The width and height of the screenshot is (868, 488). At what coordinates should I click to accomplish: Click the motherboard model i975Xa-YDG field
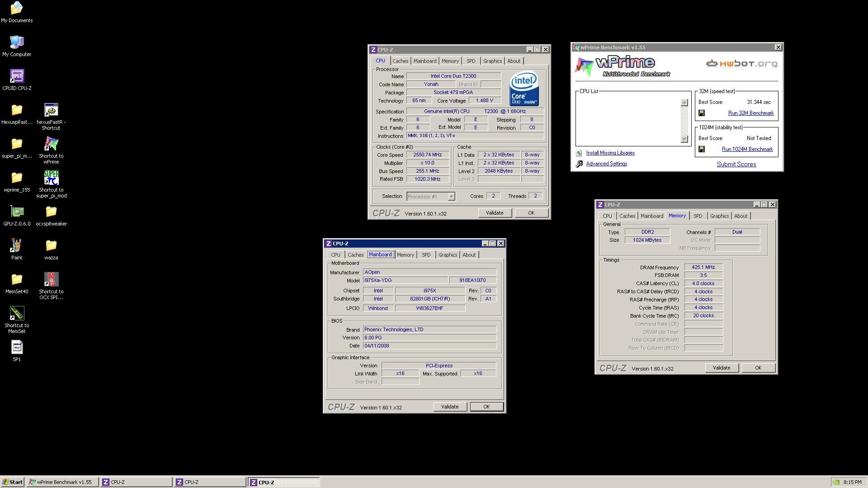pyautogui.click(x=406, y=280)
